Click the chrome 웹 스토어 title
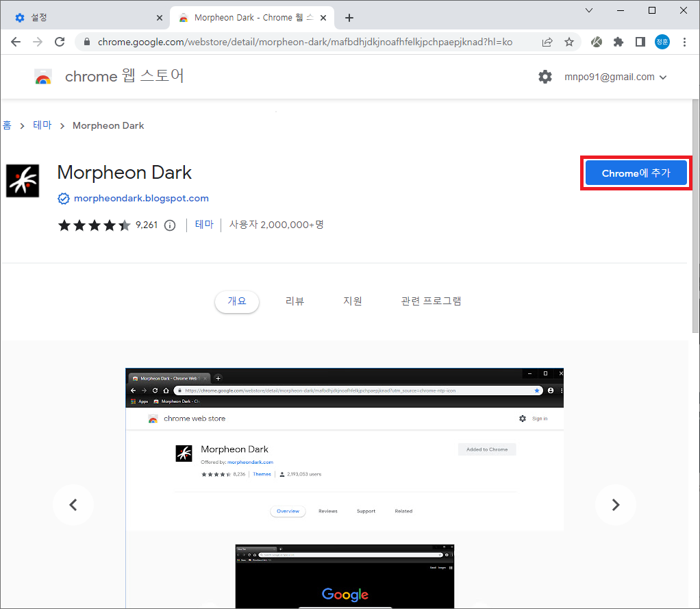This screenshot has width=700, height=609. (x=125, y=76)
